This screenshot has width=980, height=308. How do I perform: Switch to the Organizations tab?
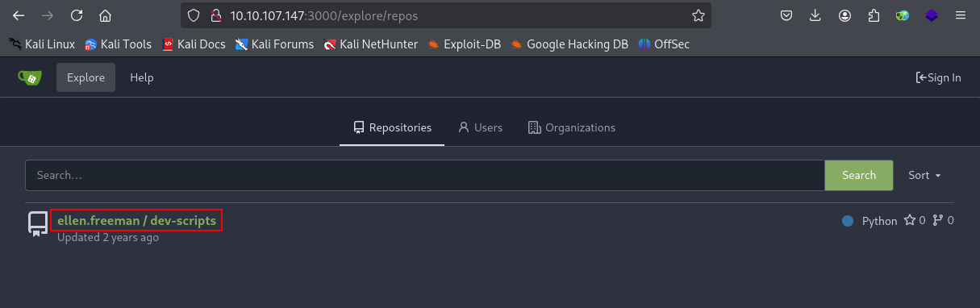pyautogui.click(x=571, y=127)
